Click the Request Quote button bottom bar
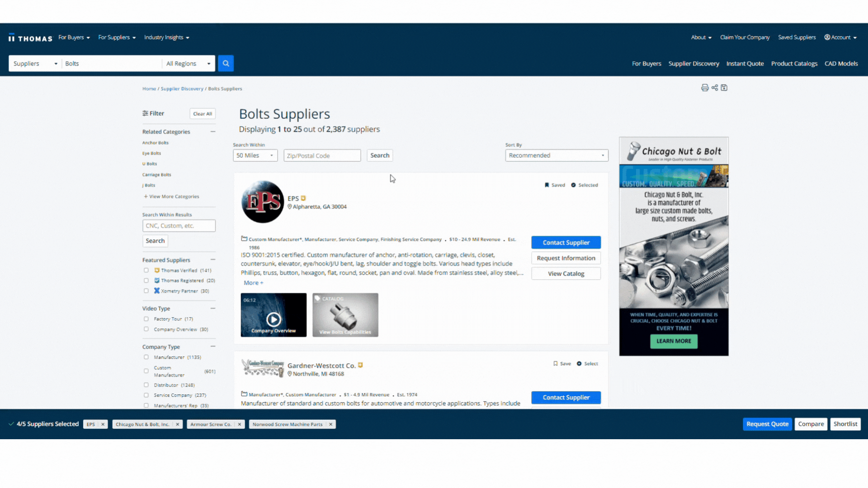Image resolution: width=868 pixels, height=488 pixels. tap(767, 424)
